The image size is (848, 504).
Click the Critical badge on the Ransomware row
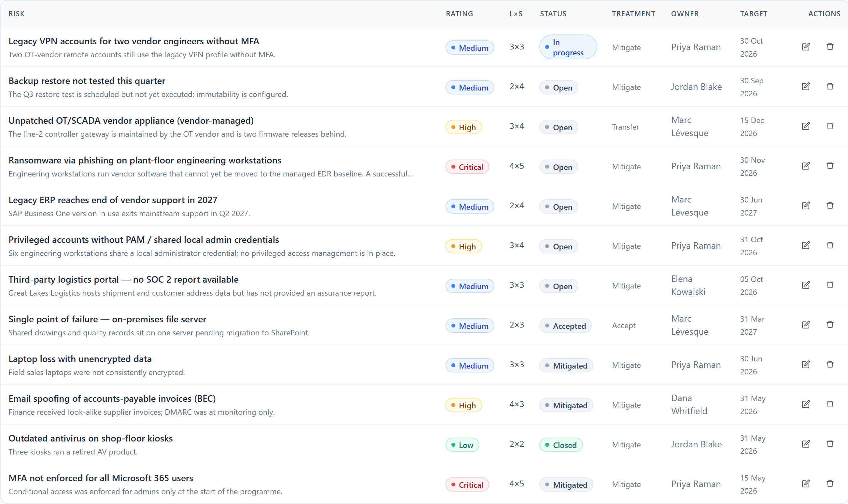(467, 167)
